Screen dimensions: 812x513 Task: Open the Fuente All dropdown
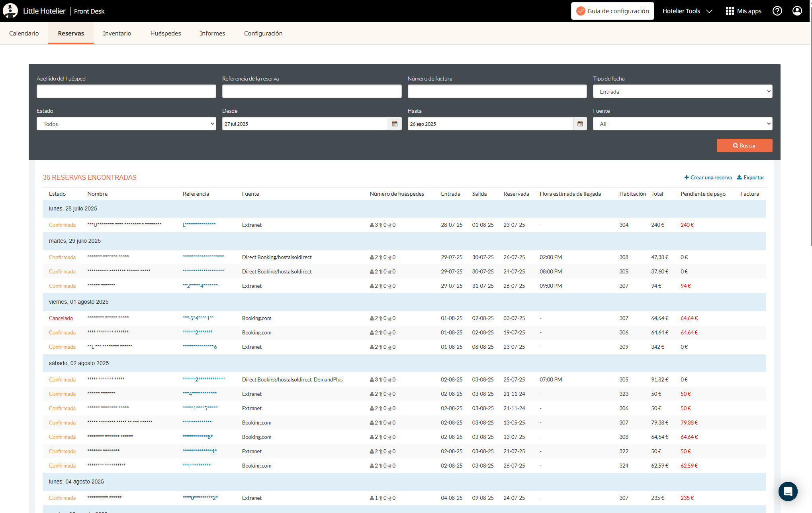click(x=682, y=124)
